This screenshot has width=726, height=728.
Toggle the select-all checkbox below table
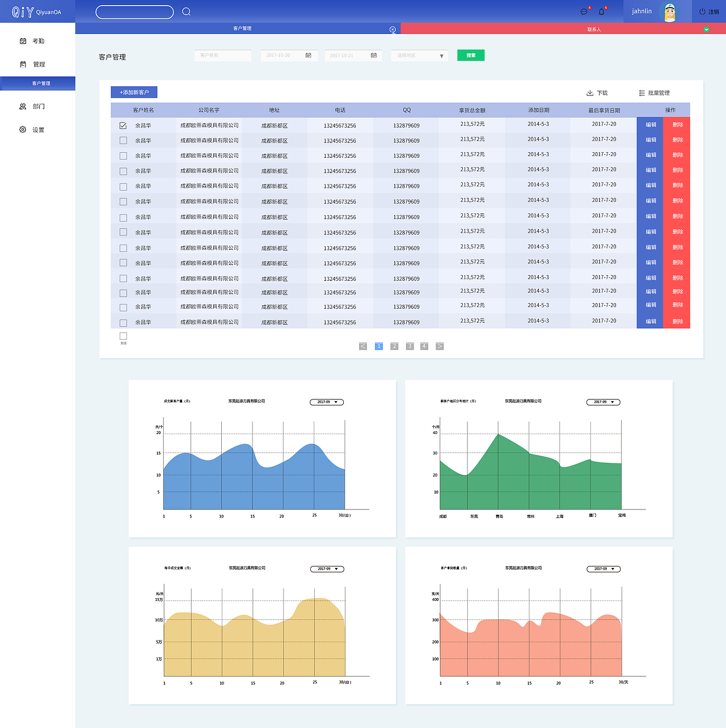point(123,336)
